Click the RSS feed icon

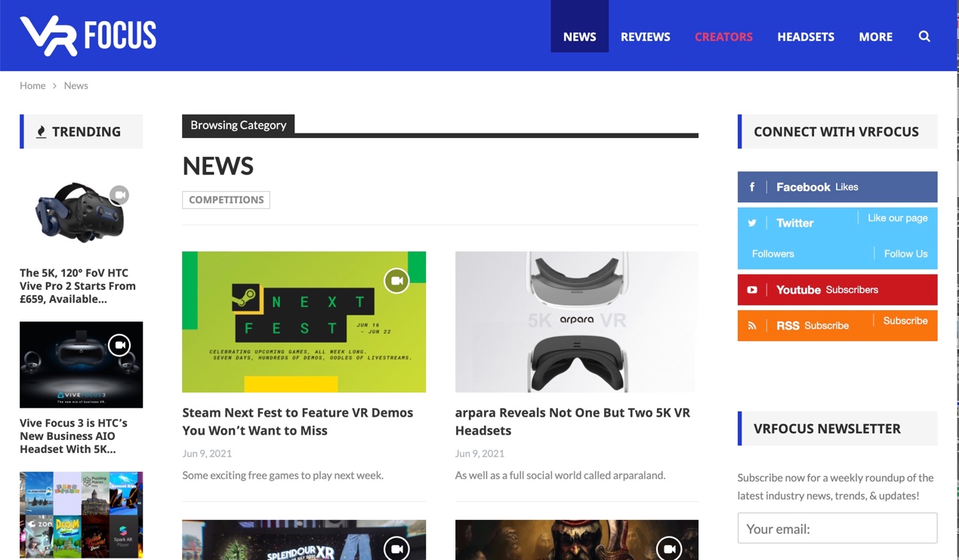[x=752, y=326]
